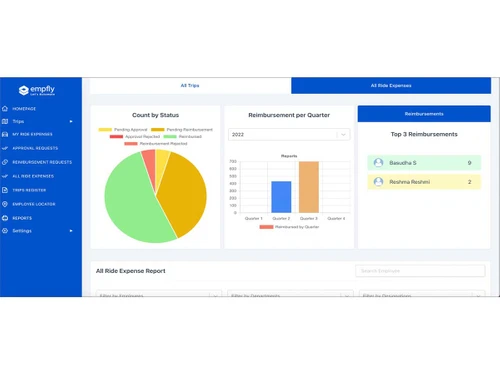500x375 pixels.
Task: Click the Reimbursement Requests icon
Action: point(5,162)
